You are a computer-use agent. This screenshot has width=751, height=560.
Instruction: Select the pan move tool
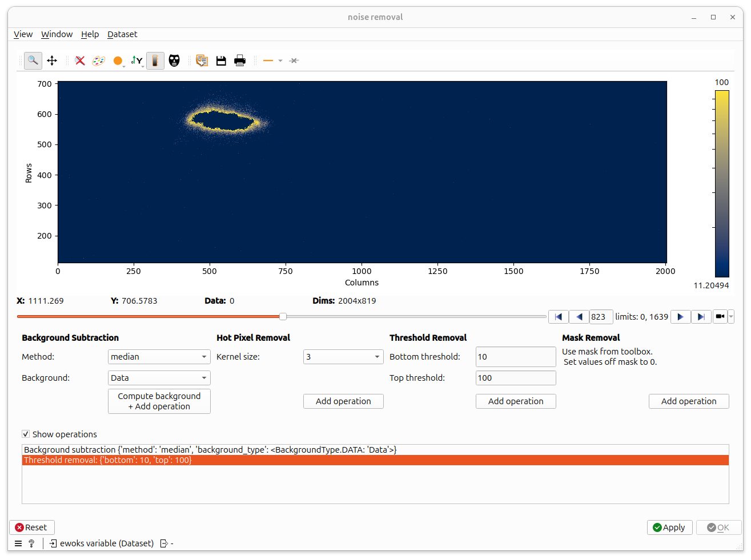(52, 61)
